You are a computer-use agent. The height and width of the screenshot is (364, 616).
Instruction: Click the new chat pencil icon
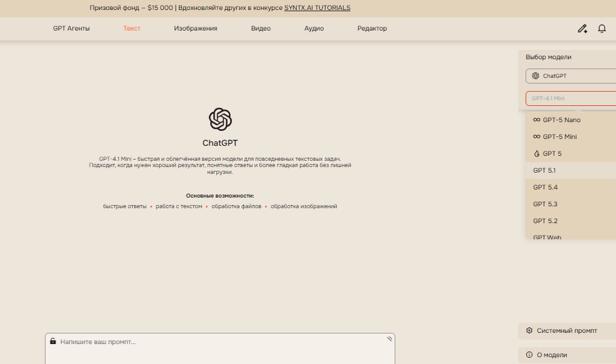point(582,29)
